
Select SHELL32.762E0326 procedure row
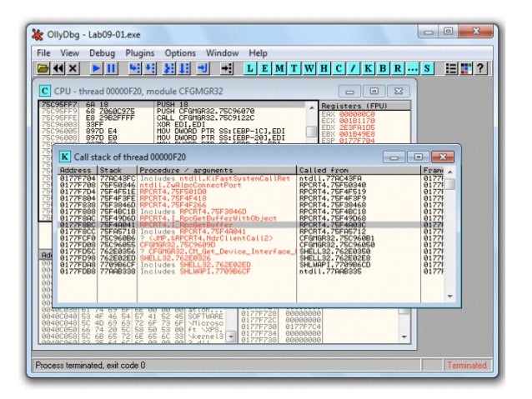click(251, 258)
